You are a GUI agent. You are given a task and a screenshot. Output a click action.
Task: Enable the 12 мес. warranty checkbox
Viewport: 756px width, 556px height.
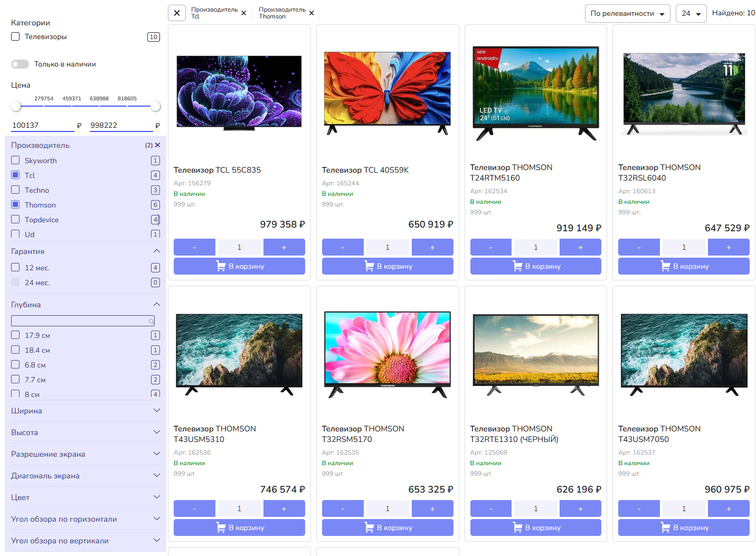(x=15, y=268)
